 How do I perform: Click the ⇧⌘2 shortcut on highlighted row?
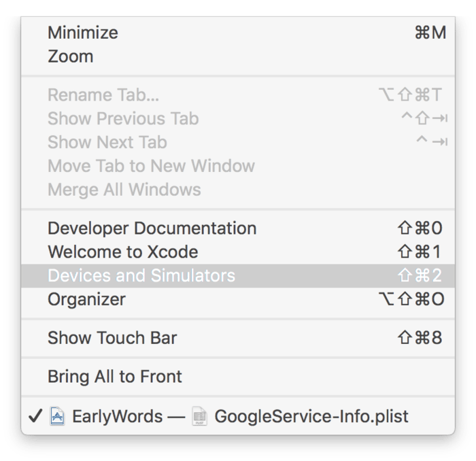pyautogui.click(x=419, y=275)
